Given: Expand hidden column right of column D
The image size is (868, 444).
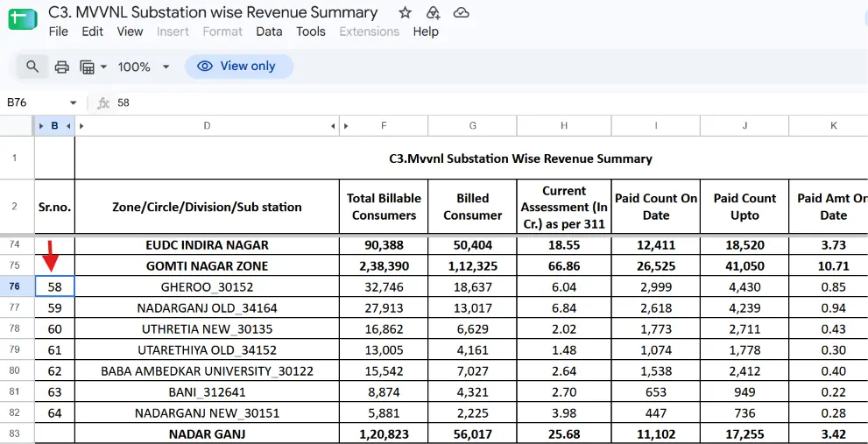Looking at the screenshot, I should [x=333, y=126].
